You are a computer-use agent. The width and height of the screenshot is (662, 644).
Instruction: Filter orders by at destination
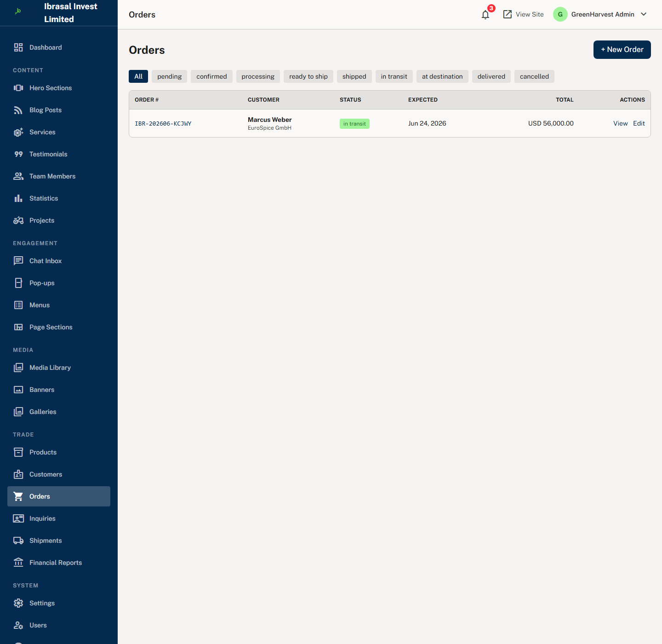click(x=442, y=76)
